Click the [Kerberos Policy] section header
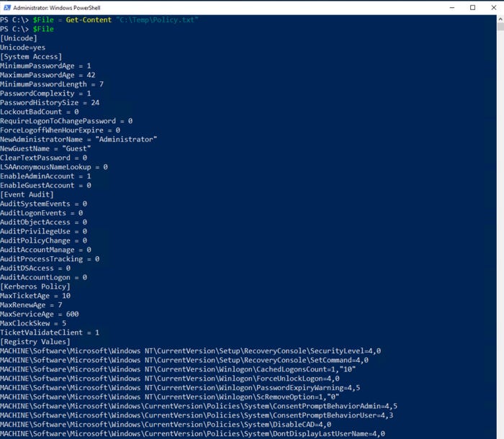Image resolution: width=504 pixels, height=439 pixels. (x=35, y=286)
